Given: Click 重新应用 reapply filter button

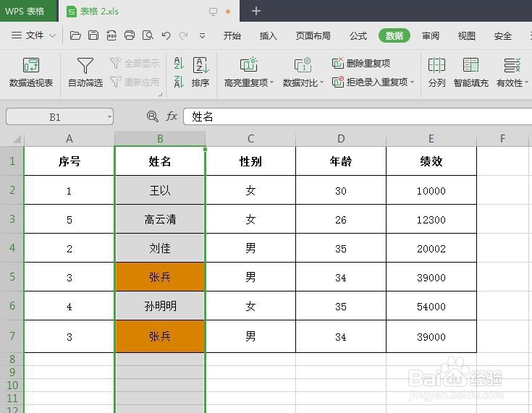Looking at the screenshot, I should pos(135,82).
